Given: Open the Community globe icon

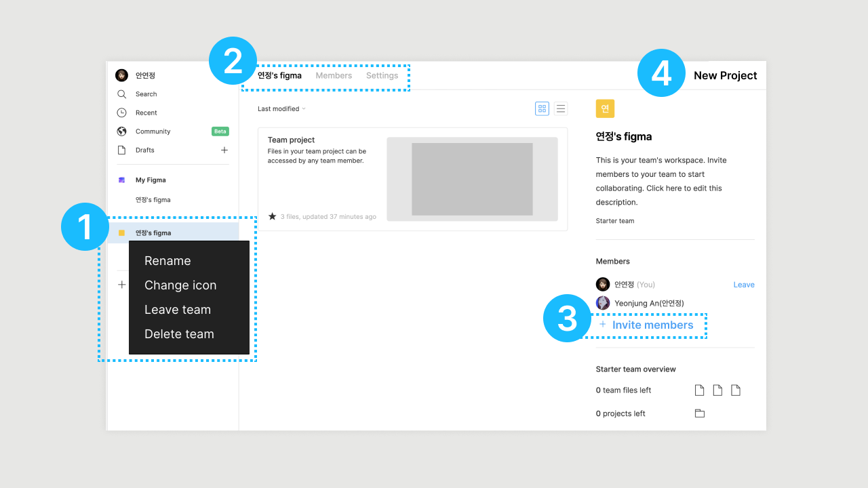Looking at the screenshot, I should point(121,131).
